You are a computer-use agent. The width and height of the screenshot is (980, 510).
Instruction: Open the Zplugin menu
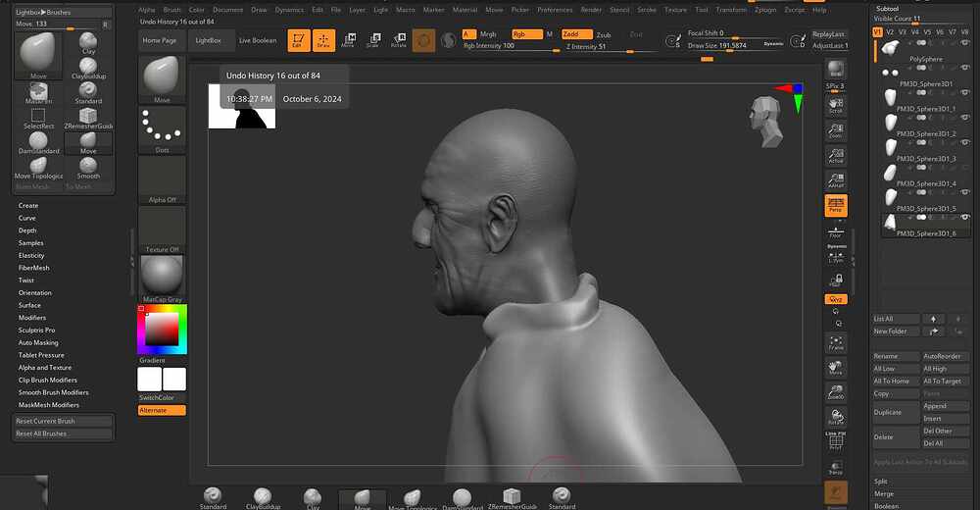point(765,10)
